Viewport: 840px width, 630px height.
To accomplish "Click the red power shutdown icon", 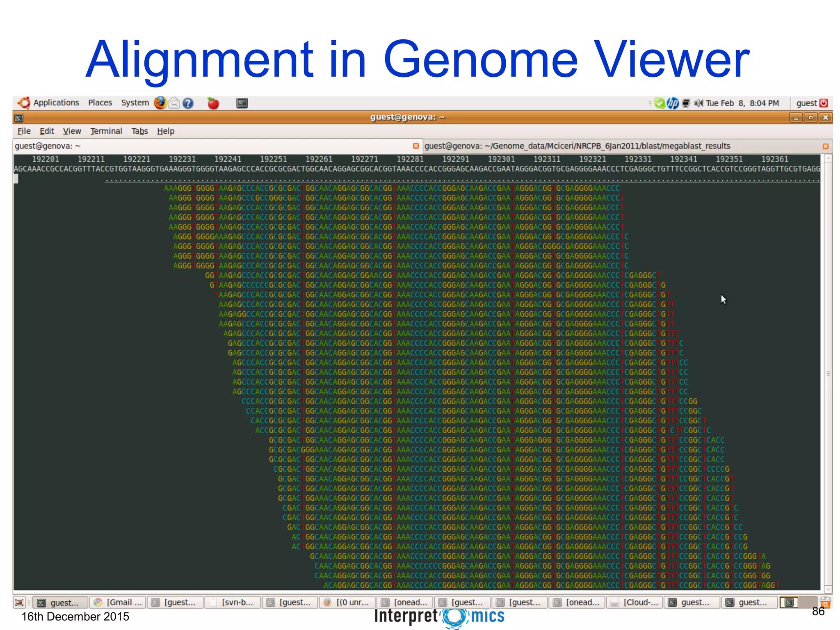I will pos(824,103).
